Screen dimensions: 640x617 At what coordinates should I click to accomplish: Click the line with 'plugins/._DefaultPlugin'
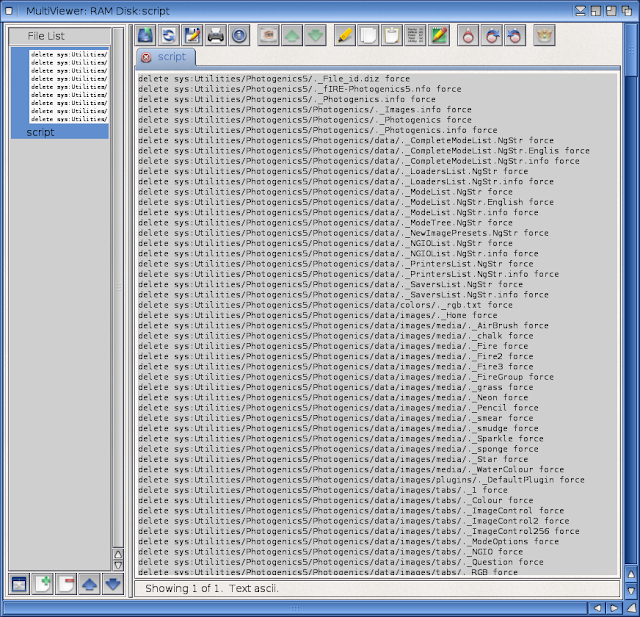[361, 480]
